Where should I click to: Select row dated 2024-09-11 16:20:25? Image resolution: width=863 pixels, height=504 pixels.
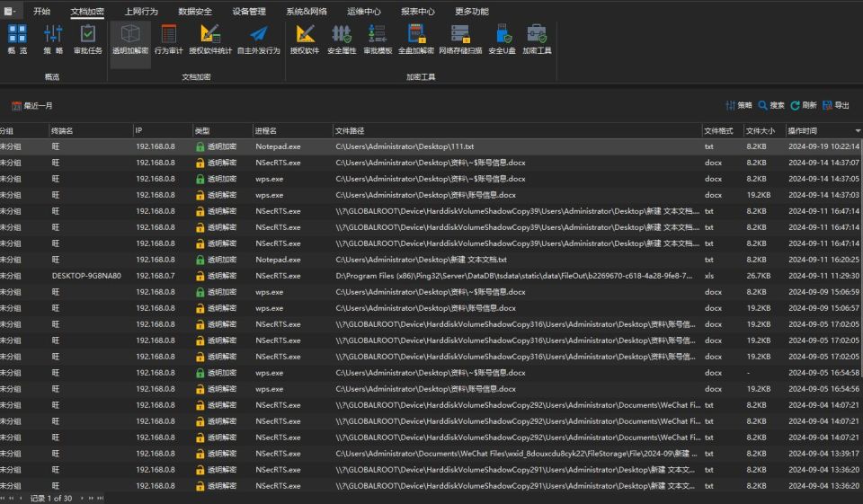[x=431, y=260]
